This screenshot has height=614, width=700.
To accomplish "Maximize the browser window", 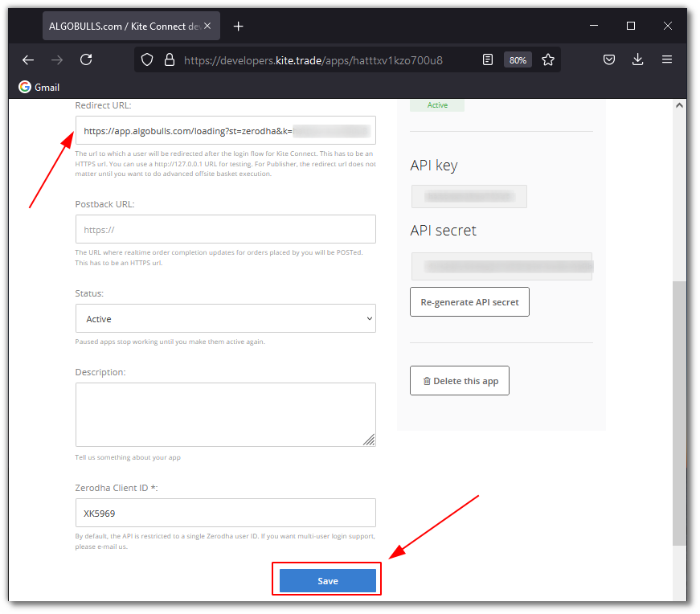I will [x=630, y=26].
